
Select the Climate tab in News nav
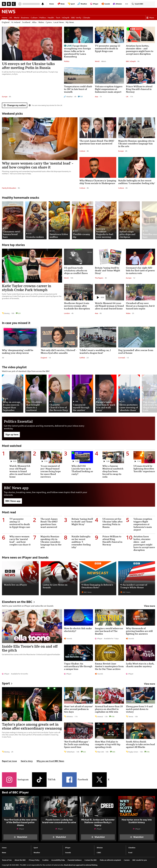click(86, 18)
